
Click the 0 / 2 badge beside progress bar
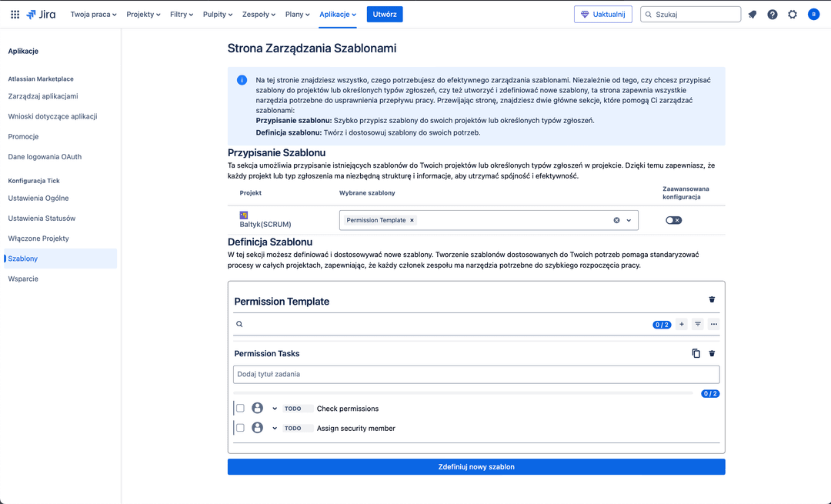coord(710,393)
